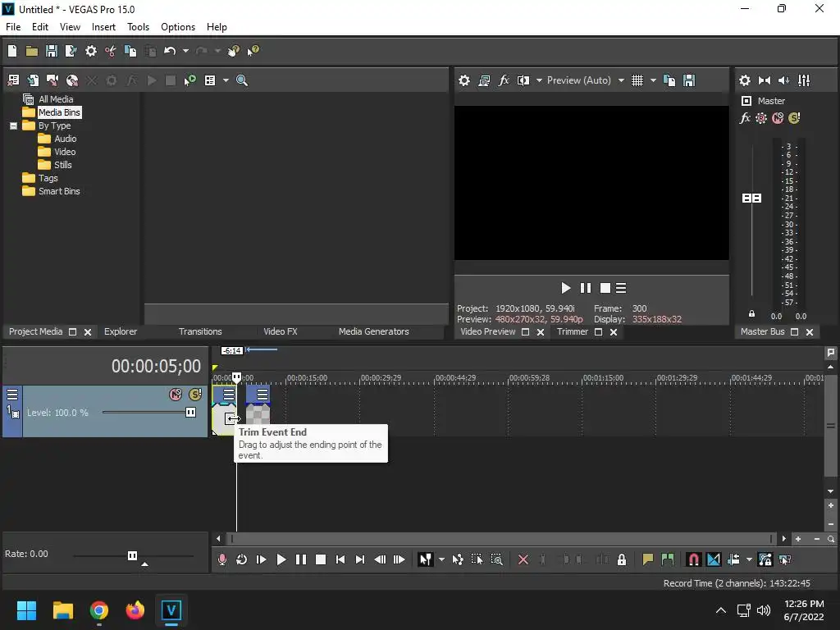Open Master Bus audio properties gear
The image size is (840, 630).
(x=745, y=80)
